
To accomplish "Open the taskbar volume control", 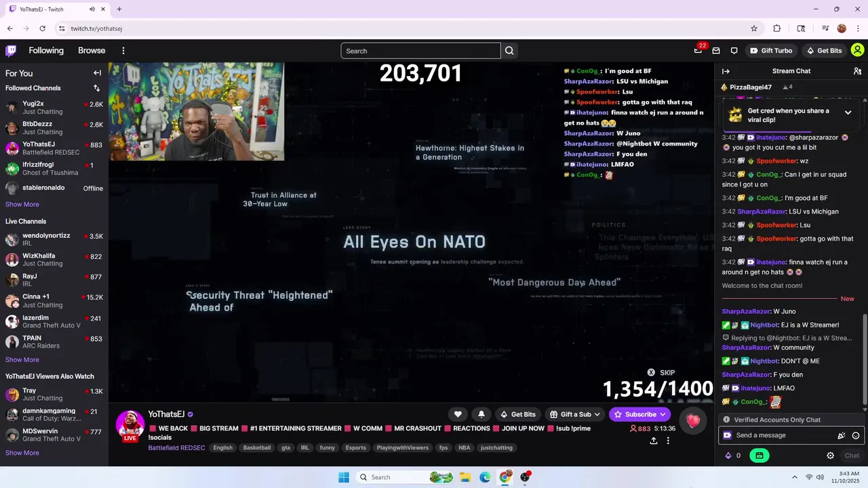I will [x=821, y=477].
